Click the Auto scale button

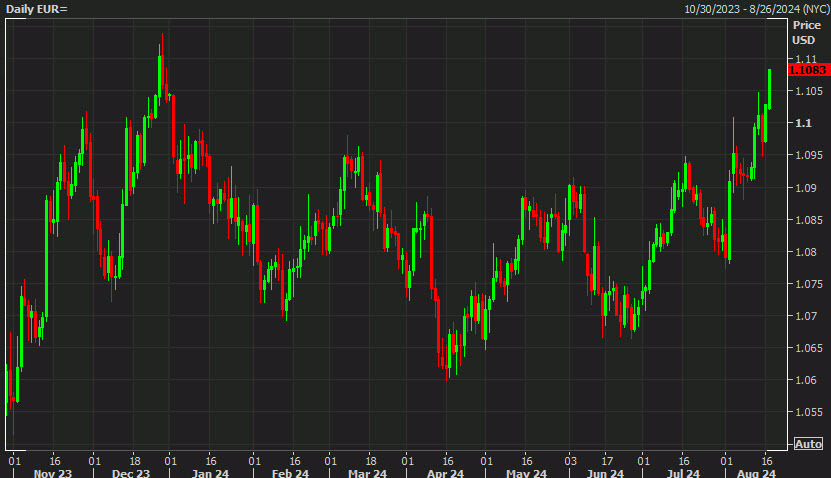(x=808, y=444)
